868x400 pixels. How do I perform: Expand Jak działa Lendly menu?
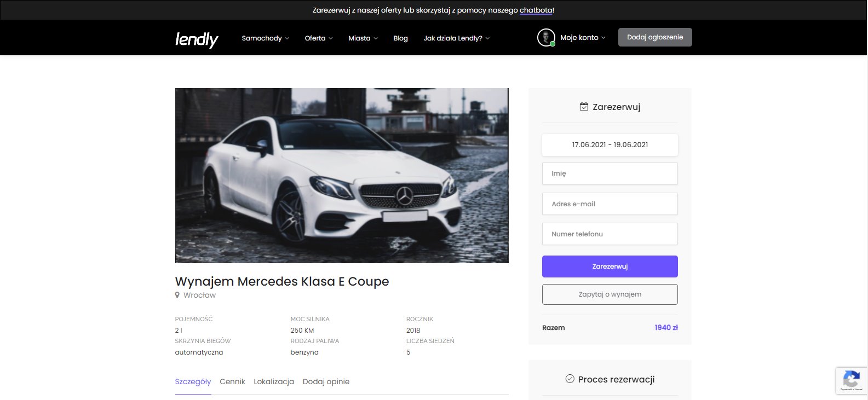click(x=456, y=38)
